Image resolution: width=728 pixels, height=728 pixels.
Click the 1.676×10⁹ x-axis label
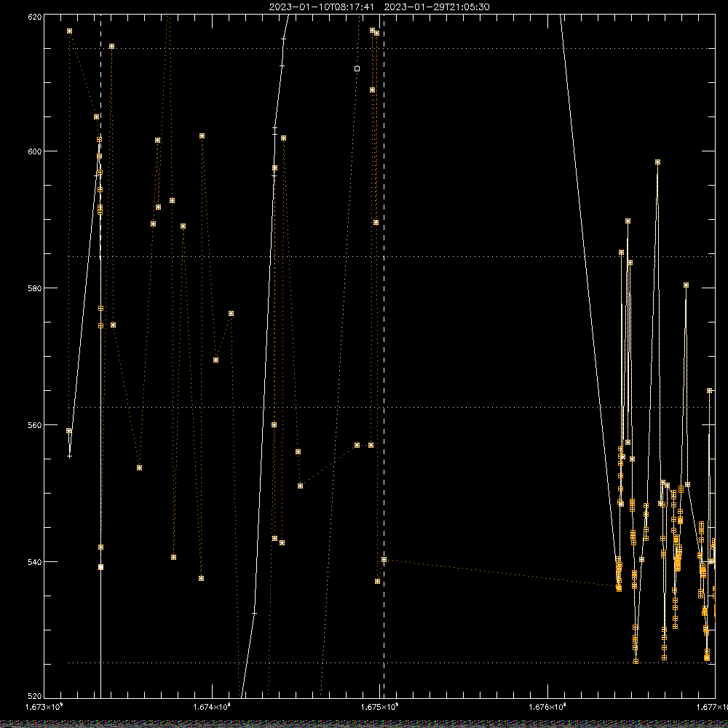(x=547, y=707)
